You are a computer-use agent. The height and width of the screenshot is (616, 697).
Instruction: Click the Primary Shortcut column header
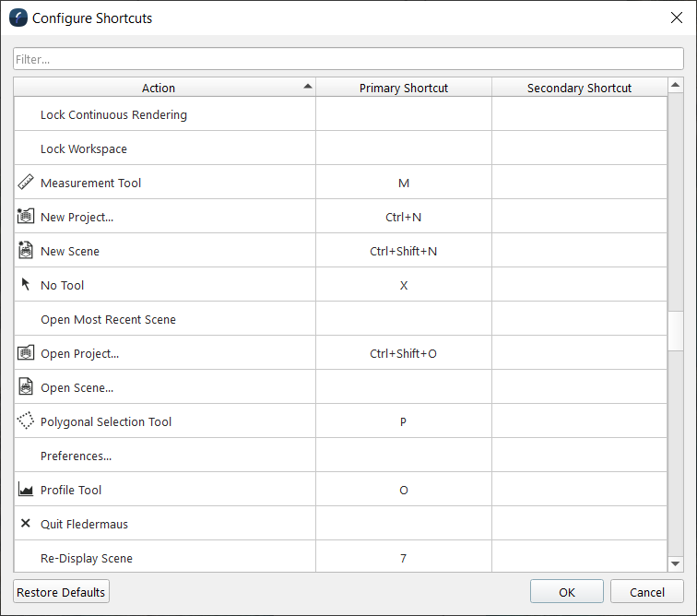point(404,88)
